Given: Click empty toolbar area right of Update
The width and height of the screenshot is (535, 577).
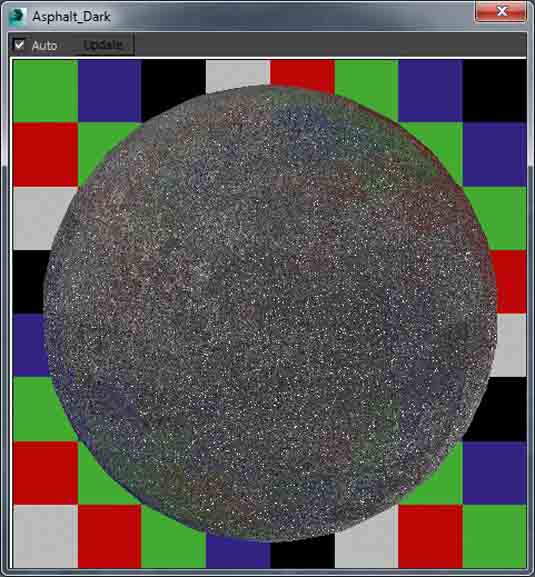Looking at the screenshot, I should (x=330, y=45).
